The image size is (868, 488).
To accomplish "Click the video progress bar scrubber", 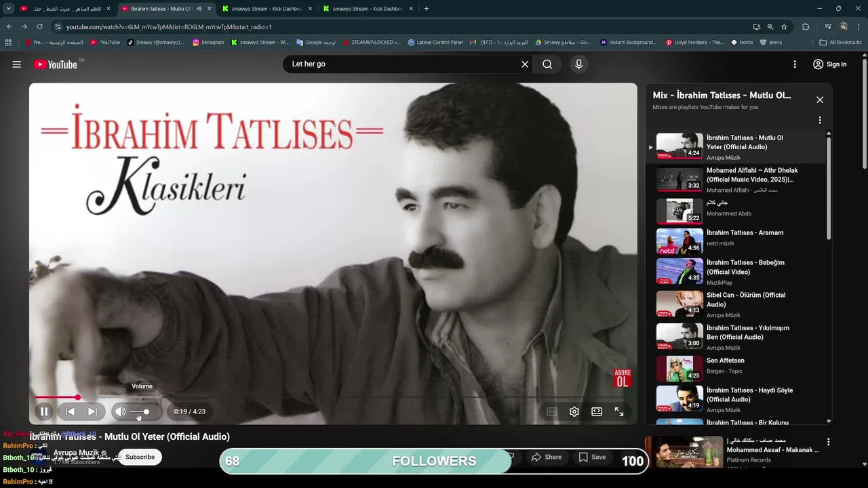I will tap(77, 397).
